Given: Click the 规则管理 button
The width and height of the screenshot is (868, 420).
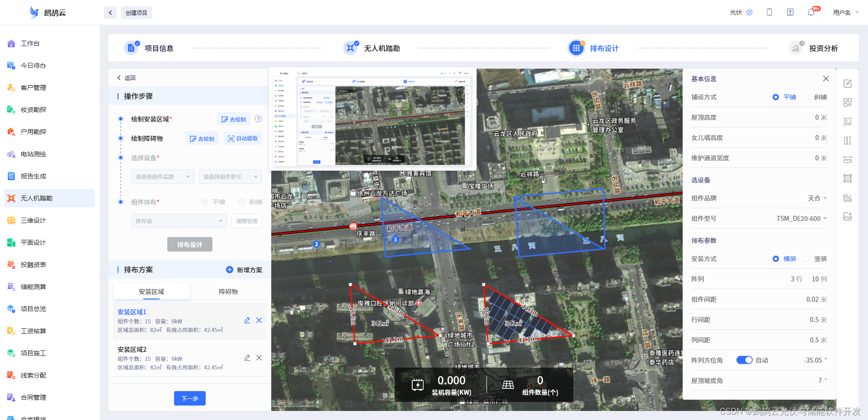Looking at the screenshot, I should pyautogui.click(x=247, y=221).
